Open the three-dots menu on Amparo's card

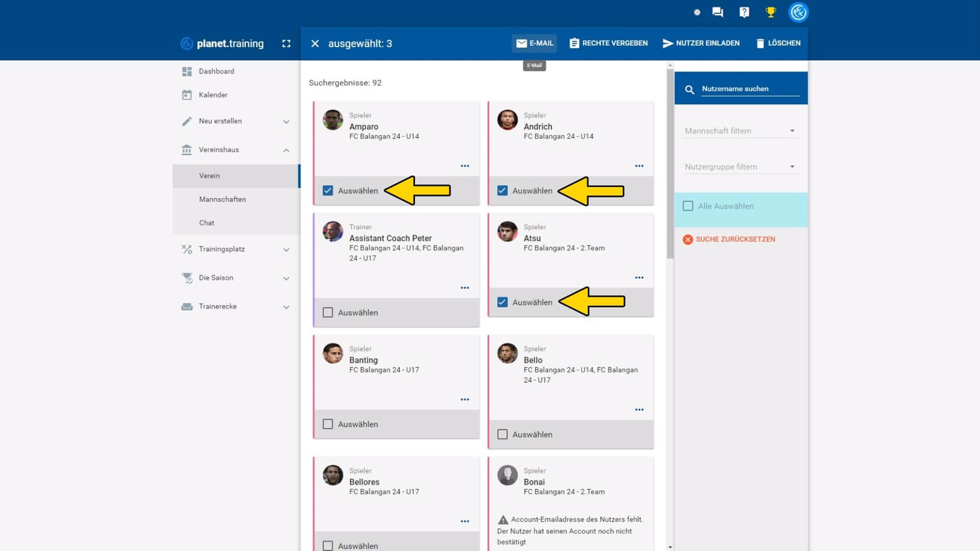(464, 166)
